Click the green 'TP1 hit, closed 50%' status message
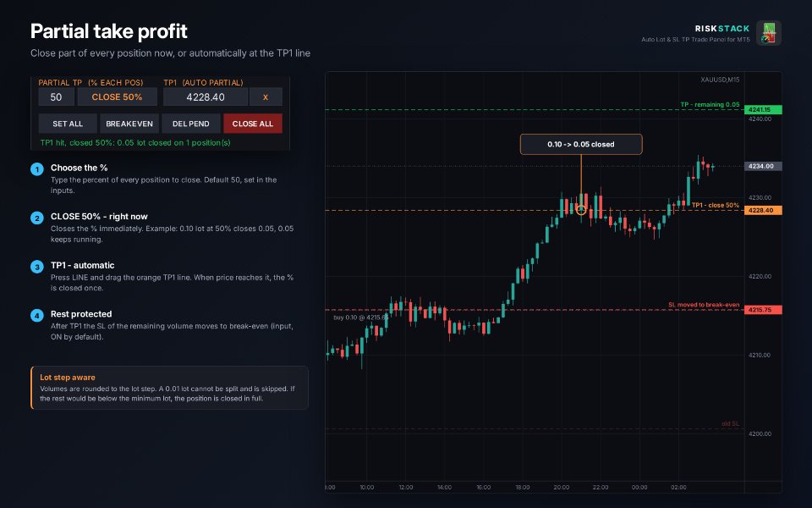Screen dimensions: 812x508 [x=135, y=142]
